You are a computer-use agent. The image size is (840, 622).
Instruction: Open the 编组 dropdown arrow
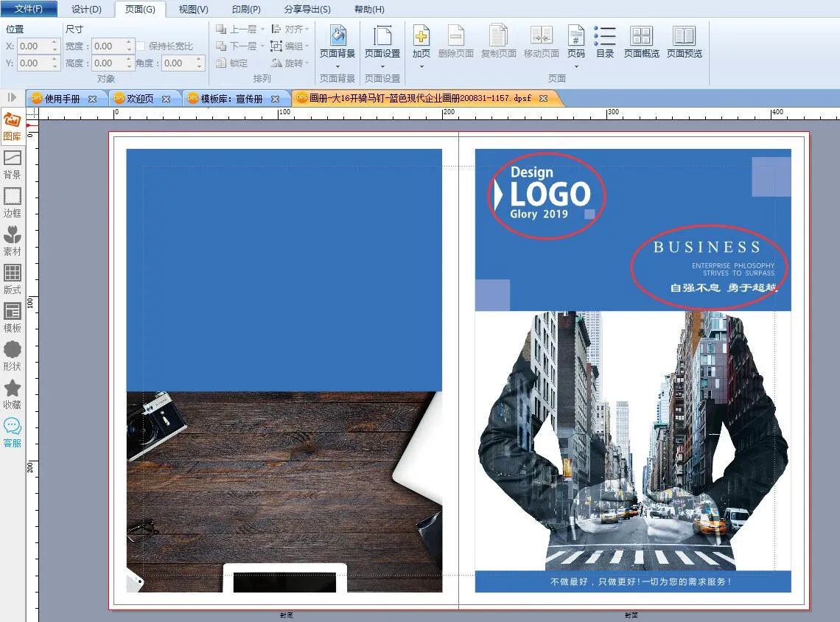click(x=307, y=46)
